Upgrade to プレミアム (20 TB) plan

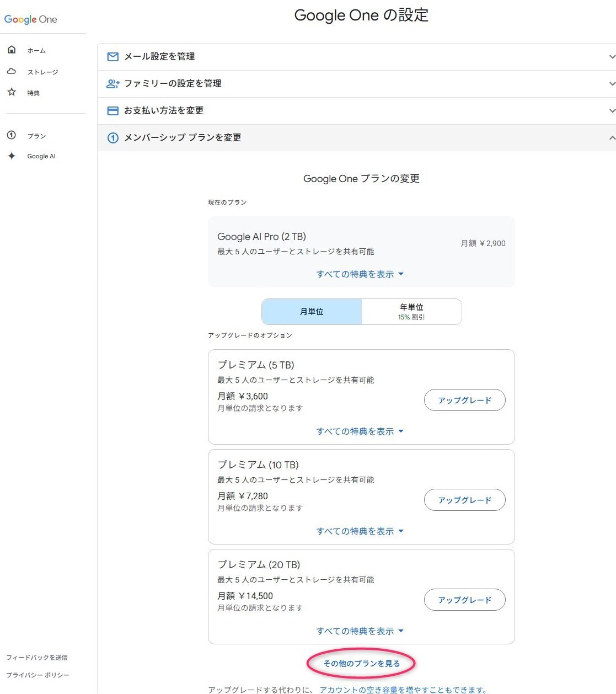(x=464, y=600)
